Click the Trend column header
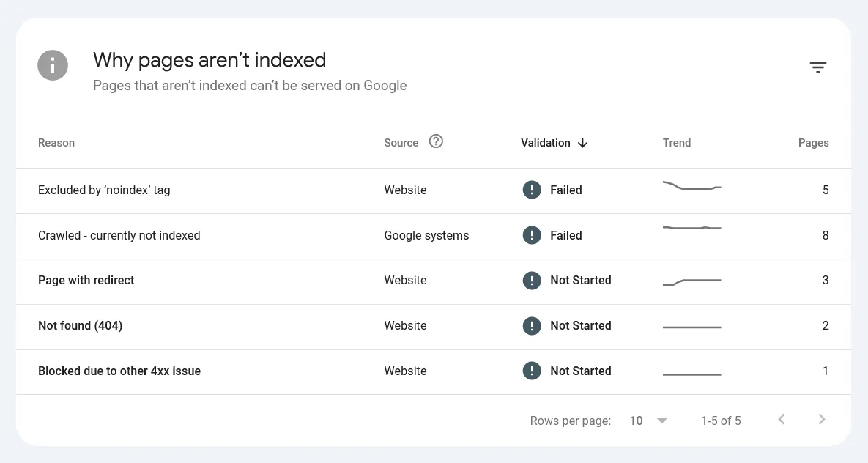The image size is (868, 463). tap(676, 143)
